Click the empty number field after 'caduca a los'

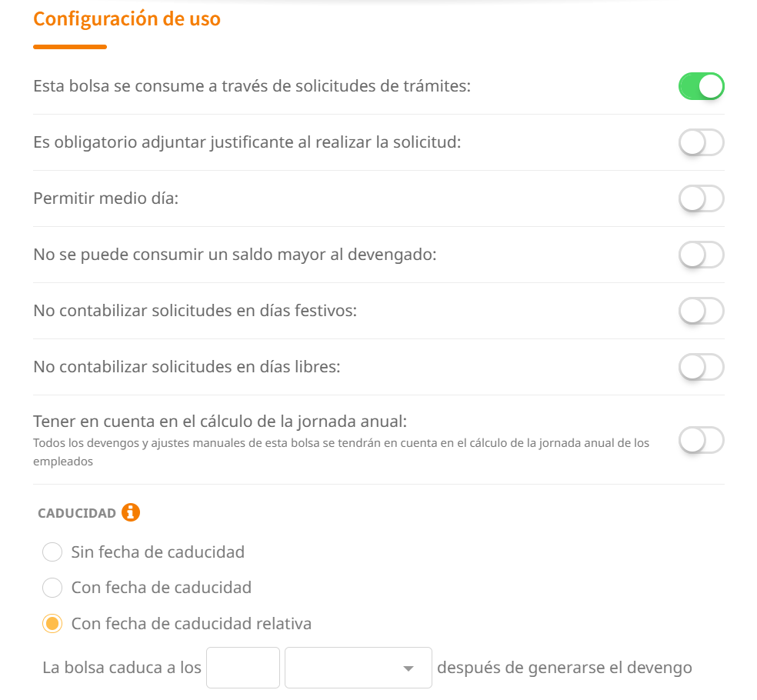(242, 668)
